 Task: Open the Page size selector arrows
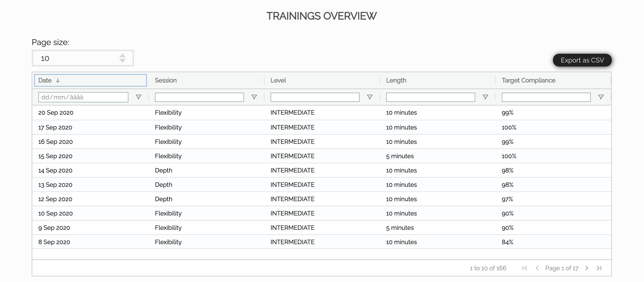[x=123, y=58]
